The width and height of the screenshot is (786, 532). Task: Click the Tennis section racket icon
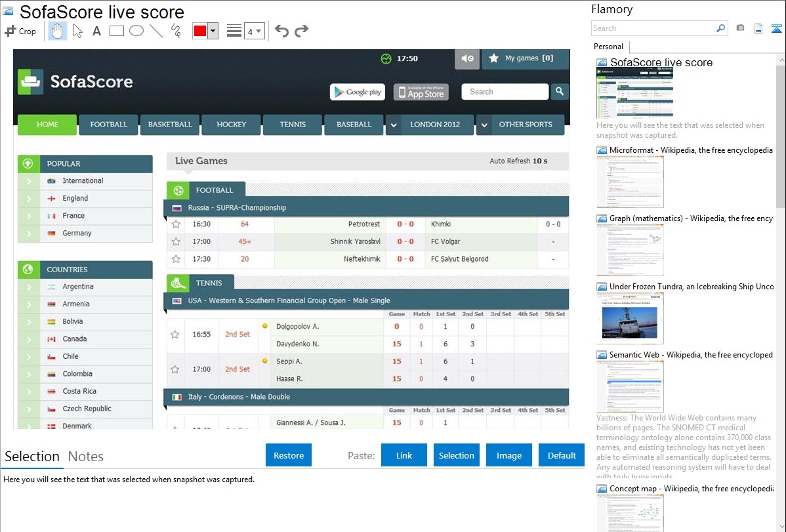(x=178, y=283)
